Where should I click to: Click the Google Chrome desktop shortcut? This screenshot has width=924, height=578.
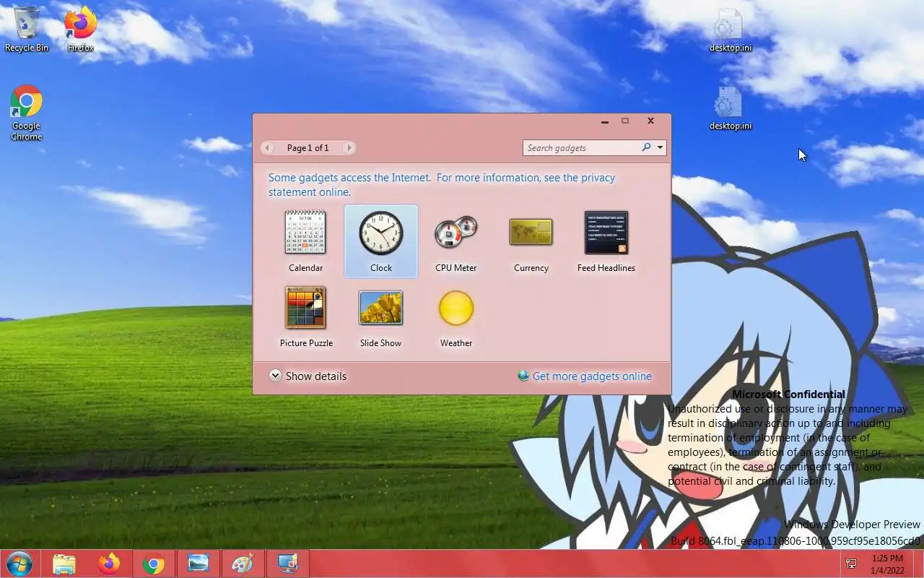click(x=27, y=113)
